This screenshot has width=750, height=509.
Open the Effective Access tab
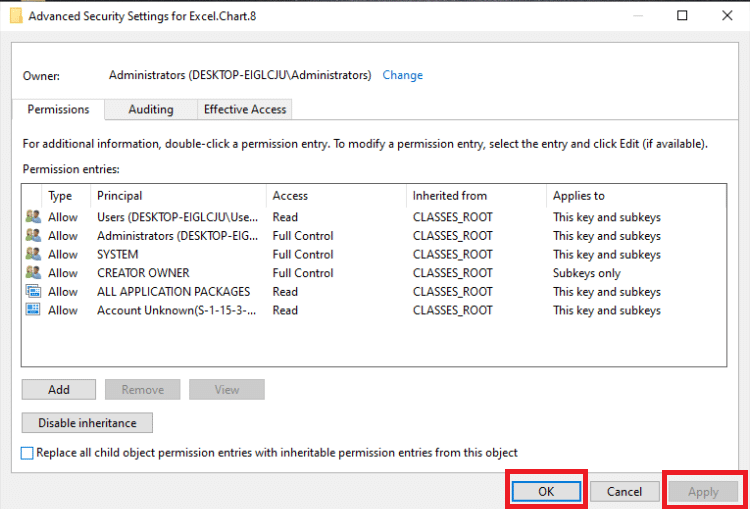tap(245, 110)
